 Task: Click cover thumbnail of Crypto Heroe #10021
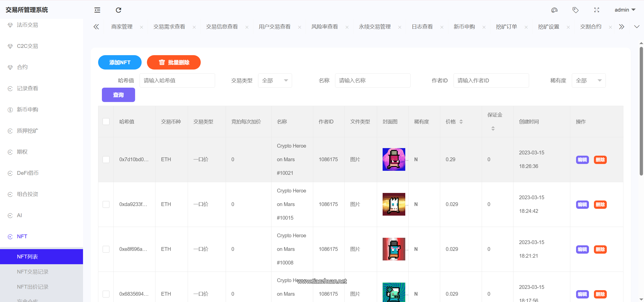(394, 159)
